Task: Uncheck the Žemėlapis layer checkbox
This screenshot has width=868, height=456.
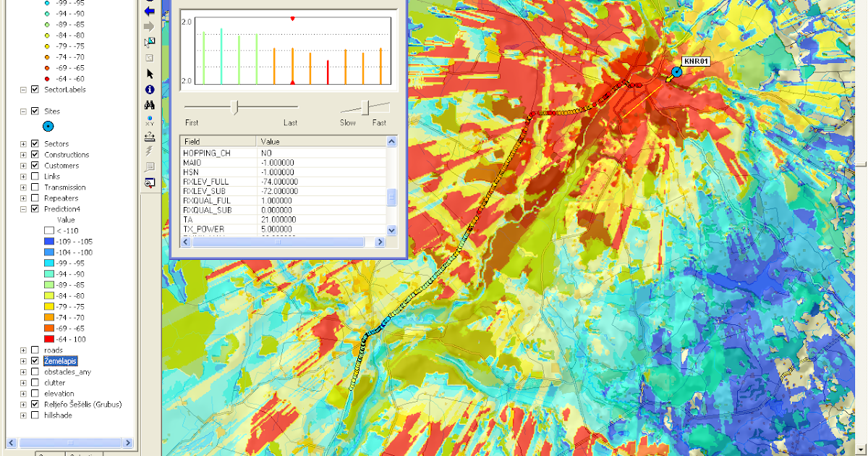Action: (x=34, y=361)
